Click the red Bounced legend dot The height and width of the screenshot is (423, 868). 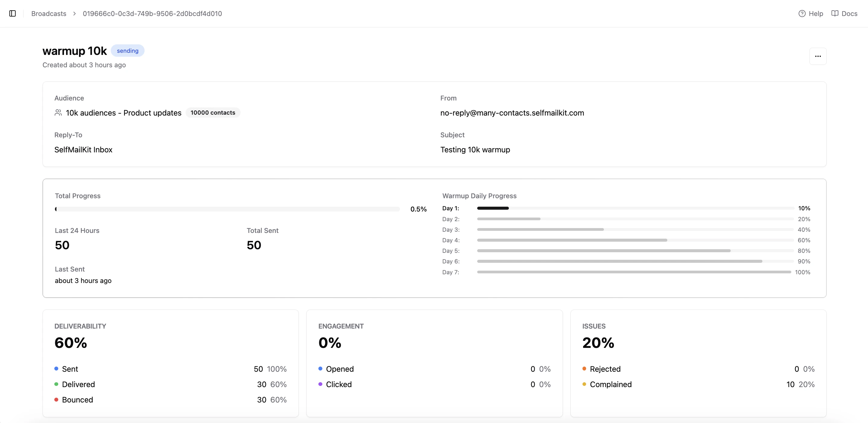[56, 399]
